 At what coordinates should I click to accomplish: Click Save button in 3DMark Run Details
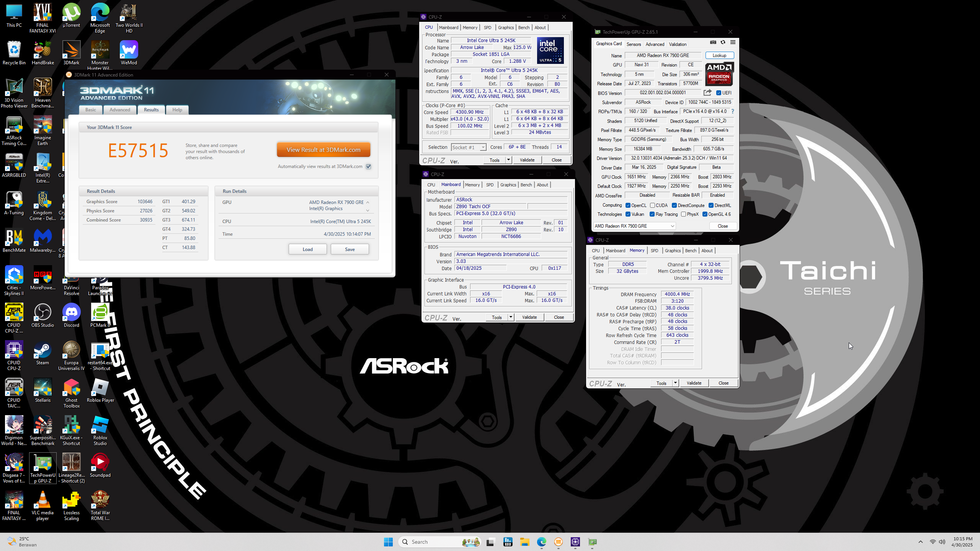pos(350,249)
